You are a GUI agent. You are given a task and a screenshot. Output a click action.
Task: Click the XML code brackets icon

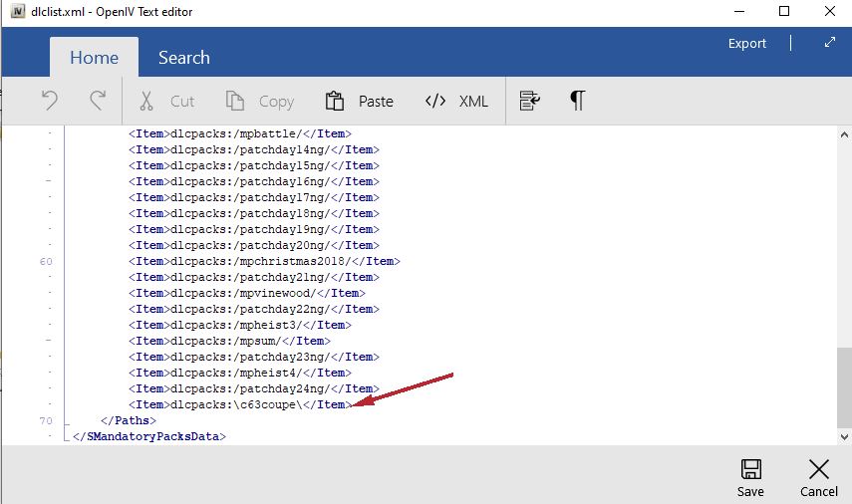(x=434, y=101)
